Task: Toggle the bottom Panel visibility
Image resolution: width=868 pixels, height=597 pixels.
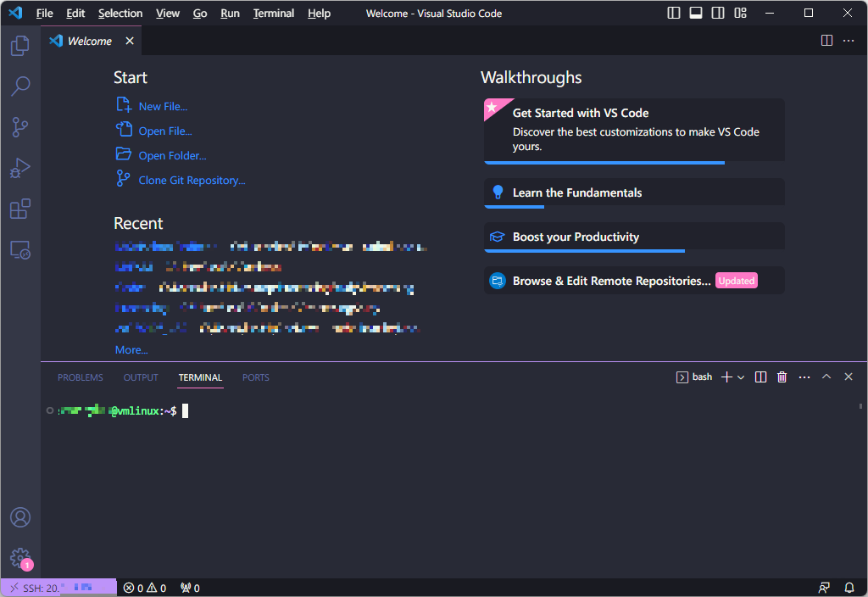Action: pyautogui.click(x=696, y=13)
